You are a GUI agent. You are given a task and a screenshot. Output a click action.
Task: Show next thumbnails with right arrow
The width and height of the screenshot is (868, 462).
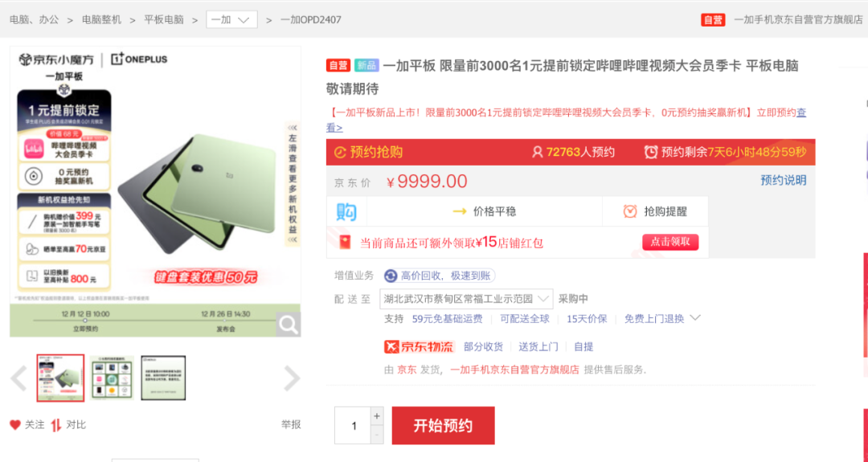pos(292,378)
